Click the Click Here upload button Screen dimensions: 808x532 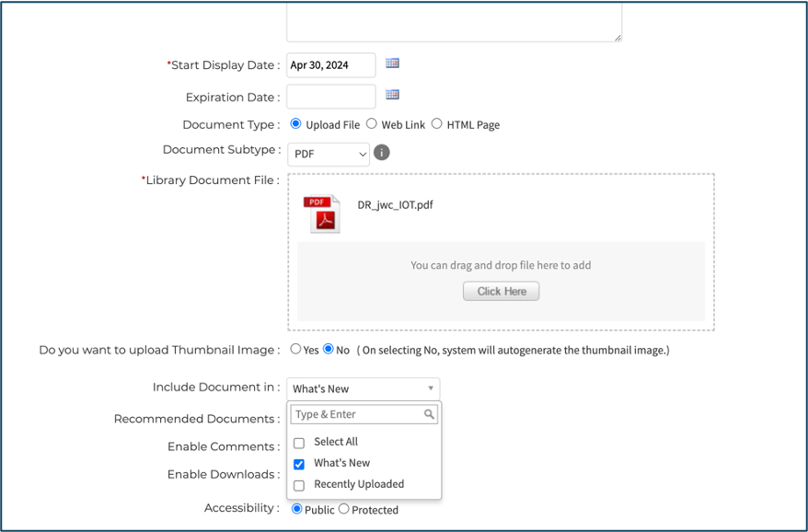[x=501, y=291]
